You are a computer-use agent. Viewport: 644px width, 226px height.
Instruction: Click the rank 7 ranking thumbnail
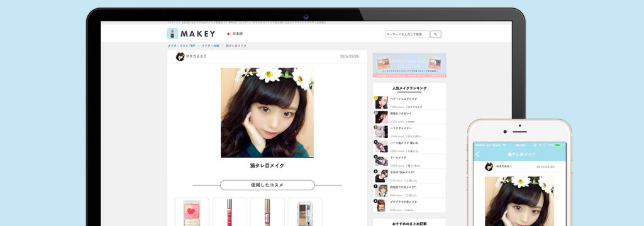coord(381,191)
